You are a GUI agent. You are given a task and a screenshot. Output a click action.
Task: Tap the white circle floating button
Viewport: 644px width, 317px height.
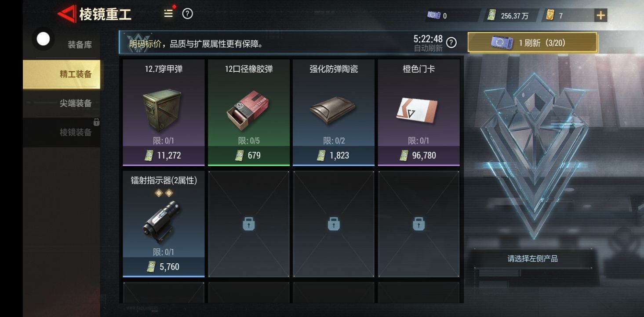pos(43,39)
